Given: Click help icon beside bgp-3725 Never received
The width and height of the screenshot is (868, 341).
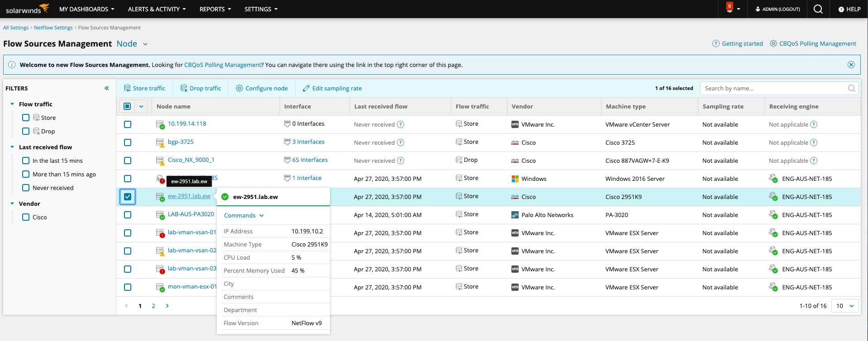Looking at the screenshot, I should tap(401, 142).
